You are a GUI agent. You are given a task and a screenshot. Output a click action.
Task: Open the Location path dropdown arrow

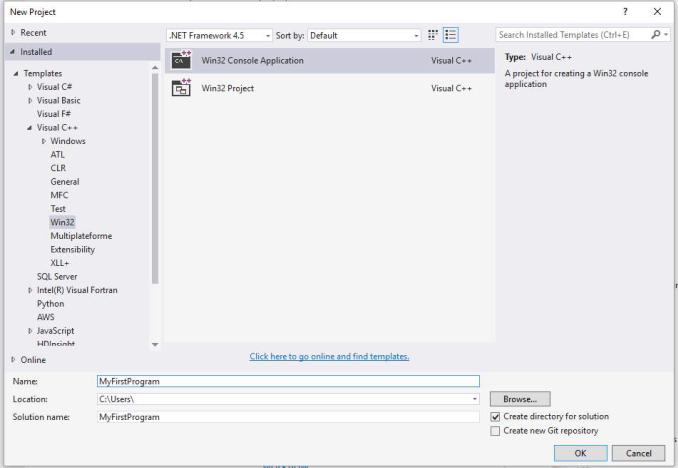[475, 399]
